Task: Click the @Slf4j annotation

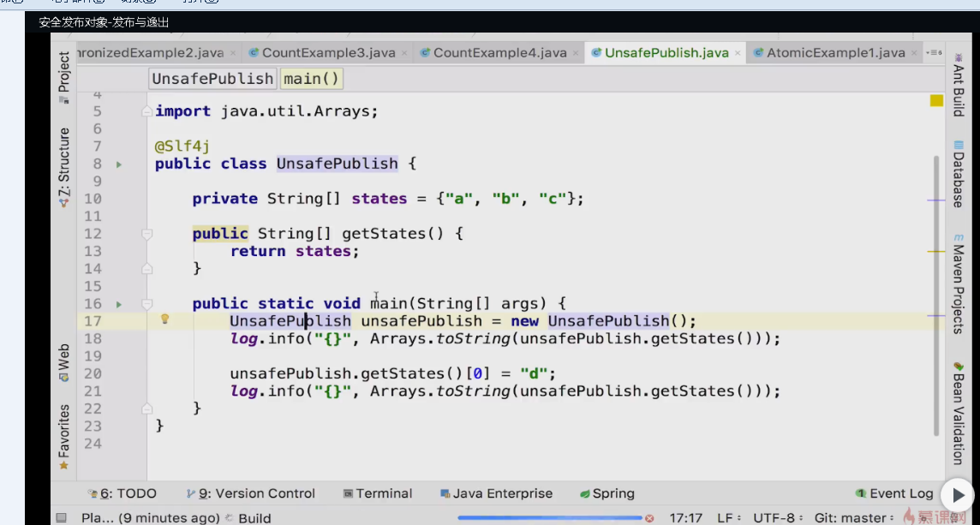Action: (182, 146)
